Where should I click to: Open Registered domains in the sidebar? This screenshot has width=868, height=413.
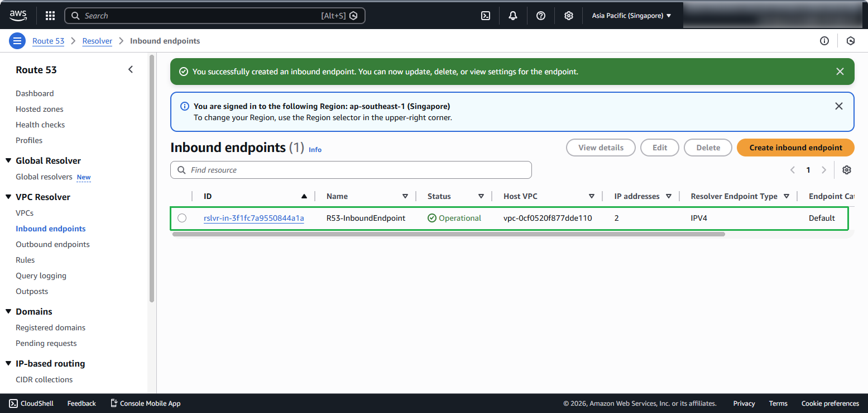[x=51, y=327]
